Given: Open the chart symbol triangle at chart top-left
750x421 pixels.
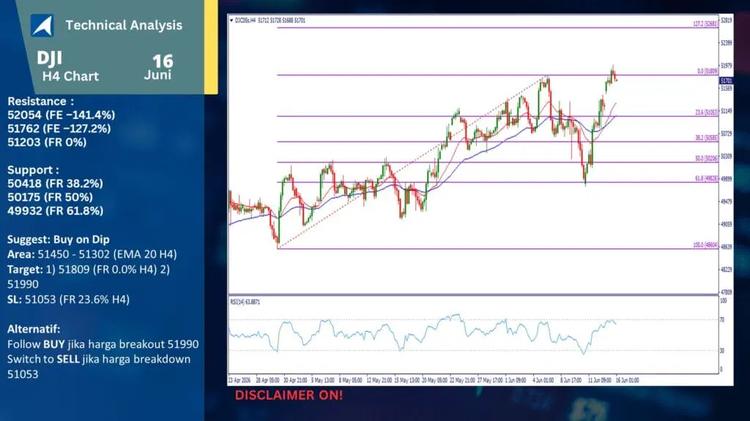Looking at the screenshot, I should pos(232,21).
